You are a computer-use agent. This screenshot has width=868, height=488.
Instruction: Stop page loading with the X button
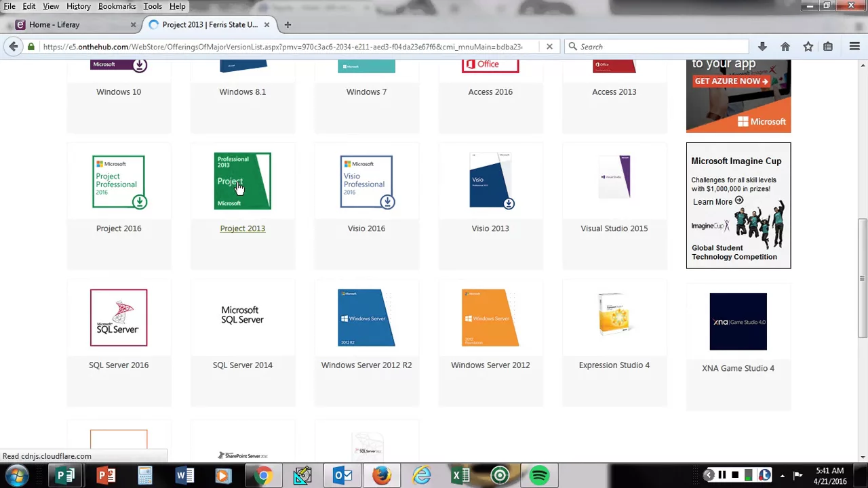[x=549, y=47]
